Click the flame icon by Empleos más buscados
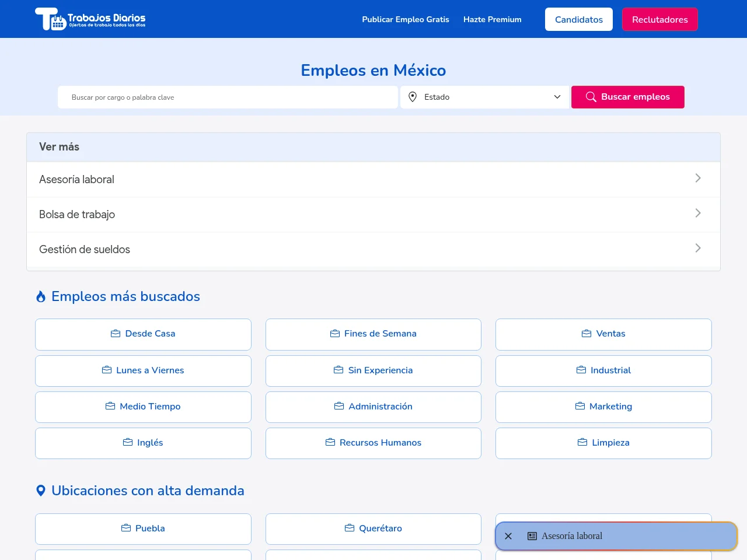The image size is (747, 560). click(41, 296)
